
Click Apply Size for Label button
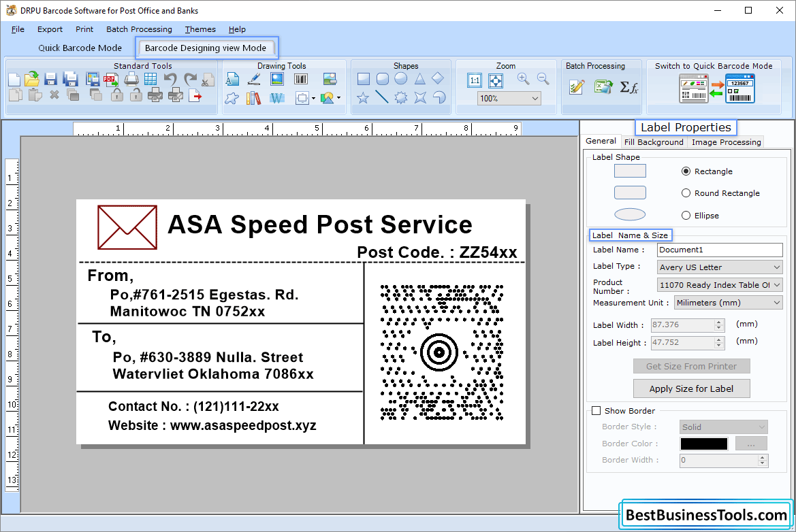click(x=691, y=388)
